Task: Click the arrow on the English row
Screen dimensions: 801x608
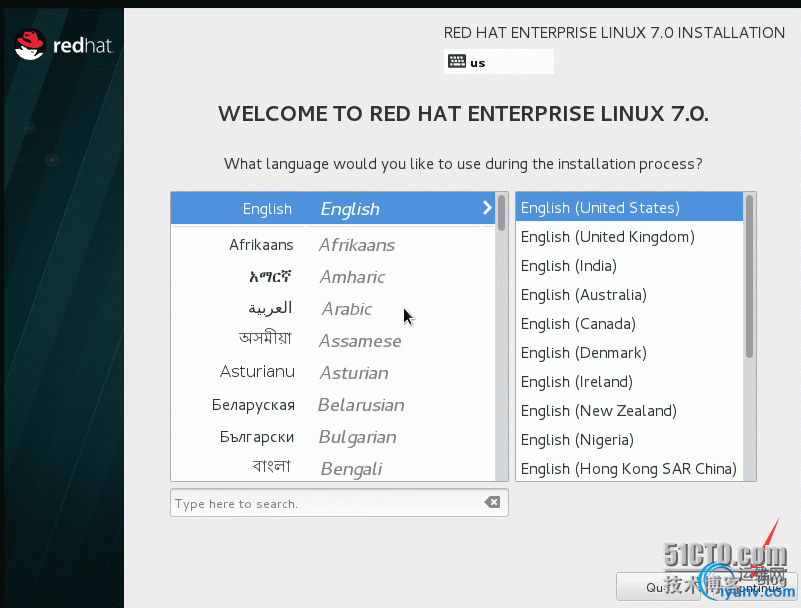Action: (487, 207)
